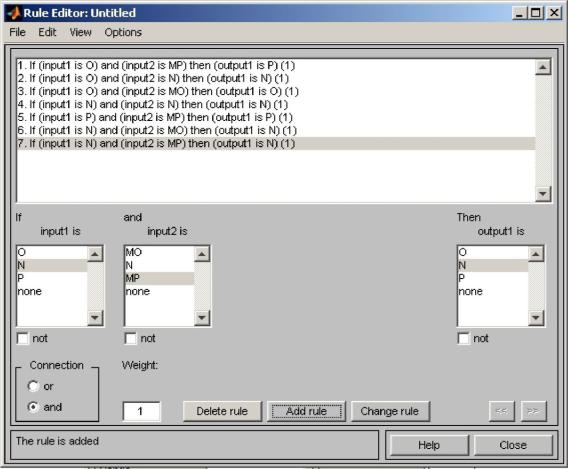
Task: Click the MATLAB logo in title bar
Action: (x=14, y=13)
